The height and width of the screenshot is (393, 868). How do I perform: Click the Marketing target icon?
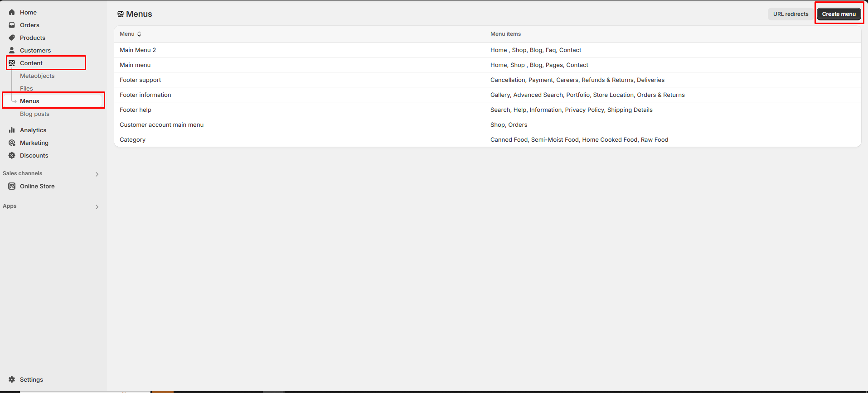[12, 143]
